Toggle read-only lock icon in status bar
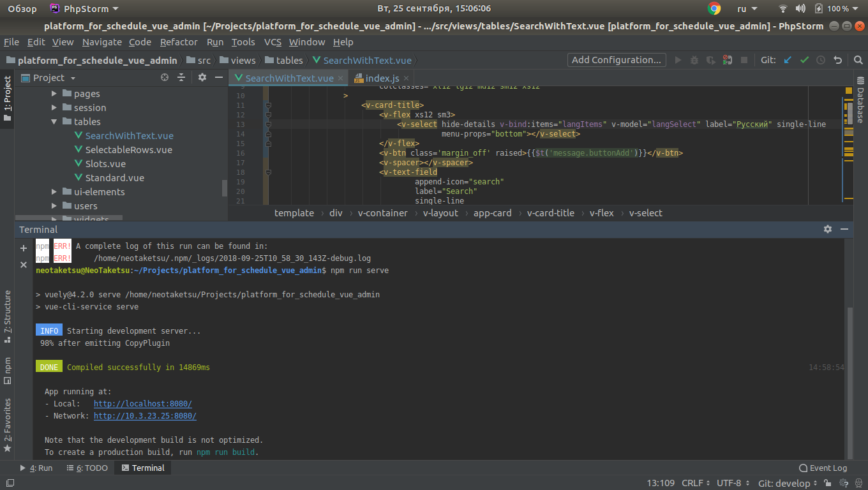This screenshot has height=490, width=868. coord(827,484)
